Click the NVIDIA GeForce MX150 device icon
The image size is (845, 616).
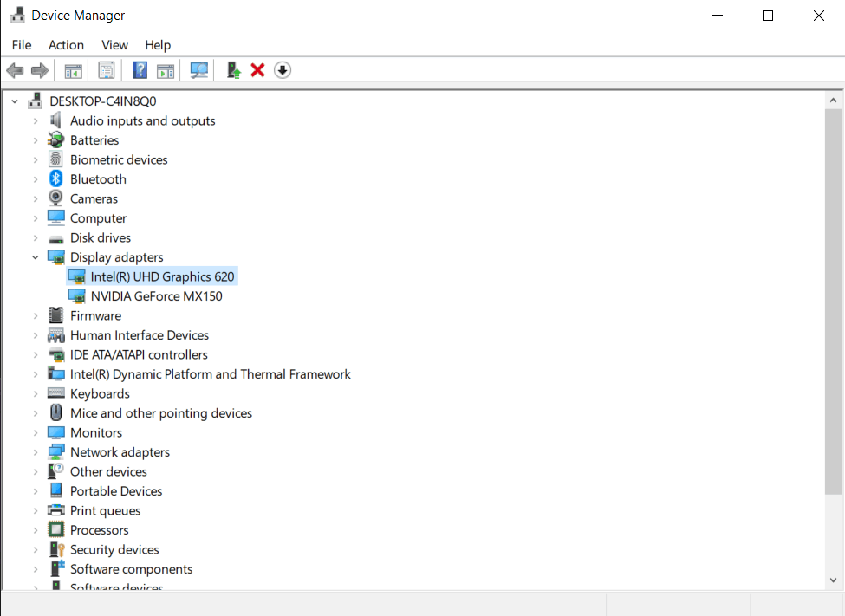tap(76, 296)
